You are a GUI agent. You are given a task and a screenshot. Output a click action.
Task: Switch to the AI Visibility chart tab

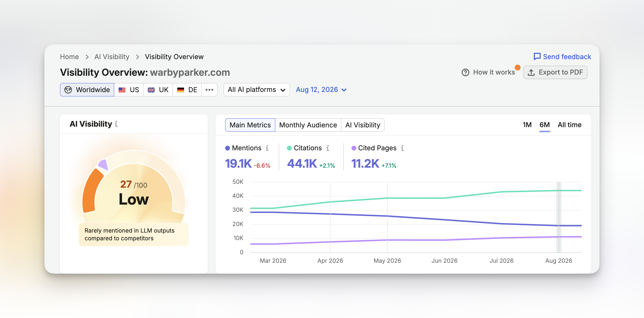tap(363, 125)
